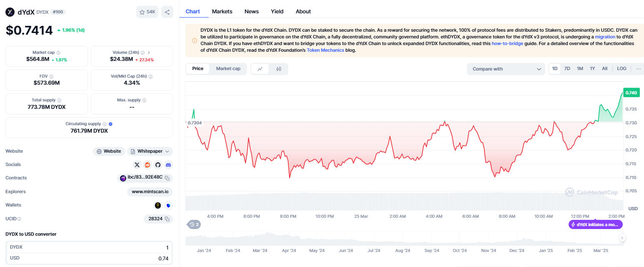This screenshot has width=644, height=267.
Task: Click the verified circulating supply badge
Action: click(110, 124)
